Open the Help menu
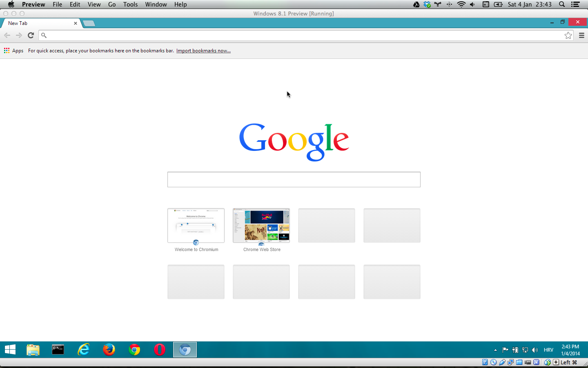 tap(180, 4)
